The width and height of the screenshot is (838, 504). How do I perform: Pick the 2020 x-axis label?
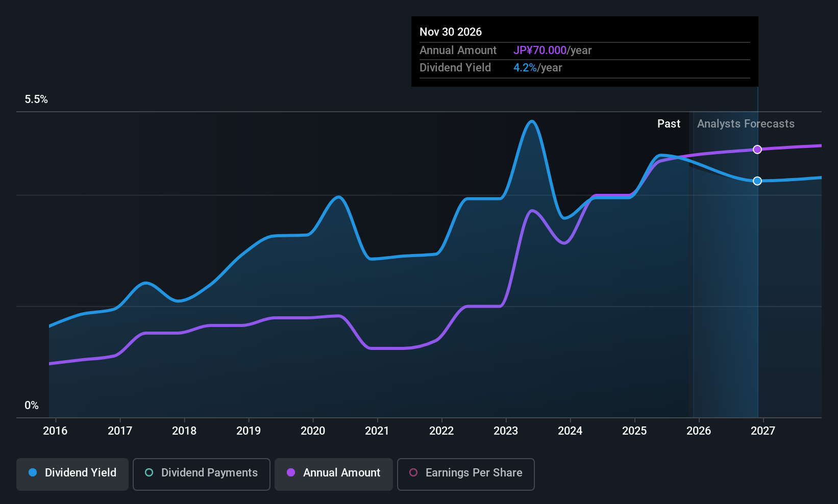pyautogui.click(x=313, y=431)
